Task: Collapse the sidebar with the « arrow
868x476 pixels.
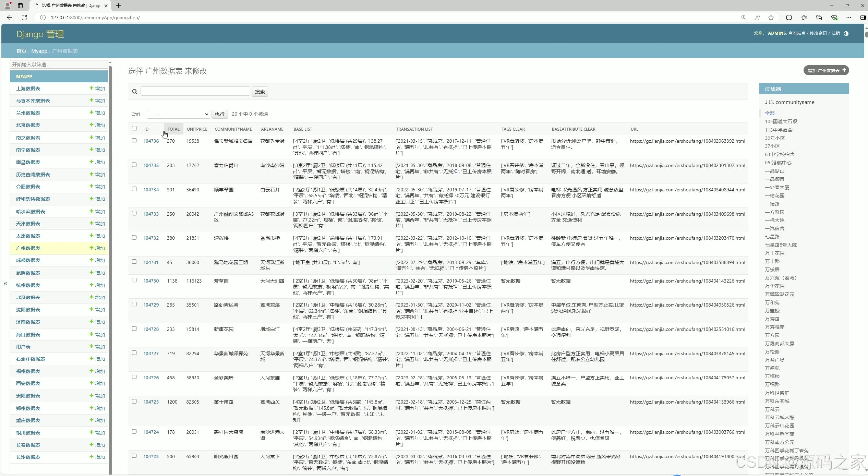Action: point(5,283)
